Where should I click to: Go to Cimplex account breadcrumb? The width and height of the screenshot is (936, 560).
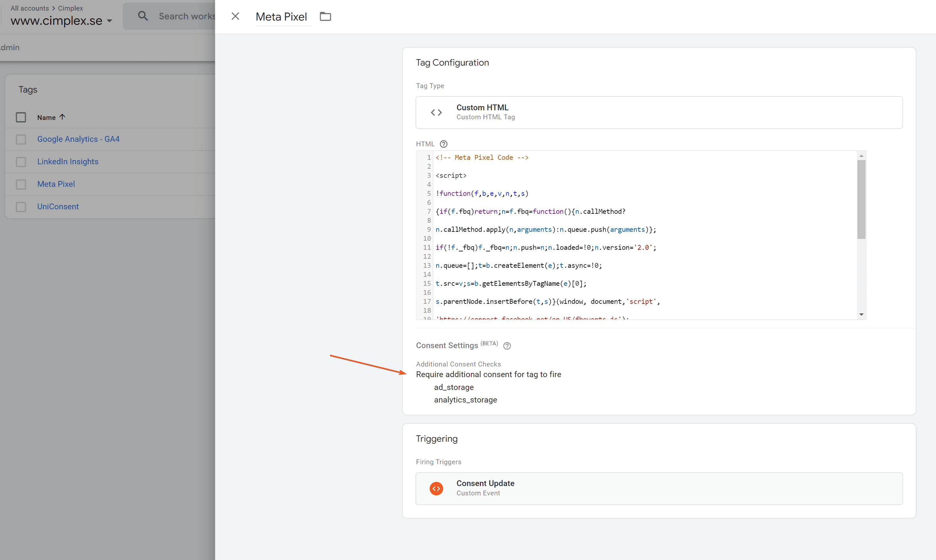pos(70,8)
